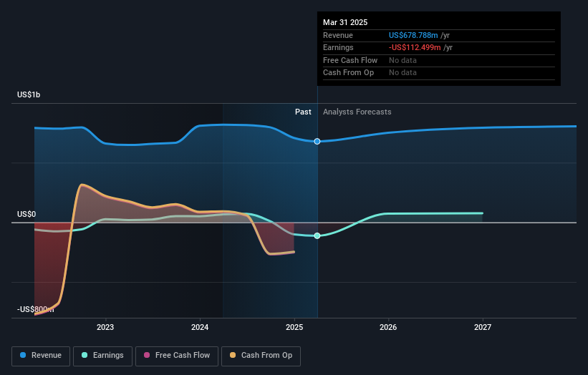Viewport: 588px width, 375px height.
Task: Click the 2025 x-axis label
Action: pyautogui.click(x=294, y=327)
